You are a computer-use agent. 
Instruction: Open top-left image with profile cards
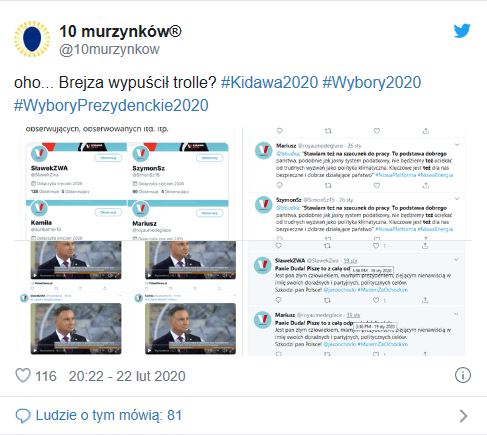[x=128, y=183]
